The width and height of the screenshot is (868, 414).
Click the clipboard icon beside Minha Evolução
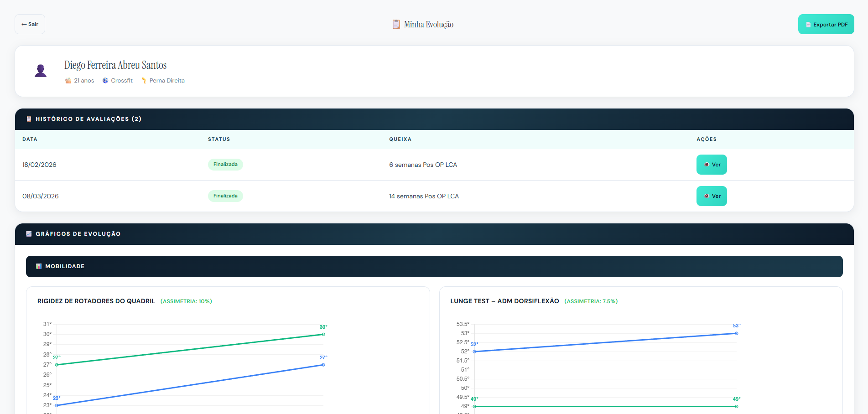(x=396, y=24)
